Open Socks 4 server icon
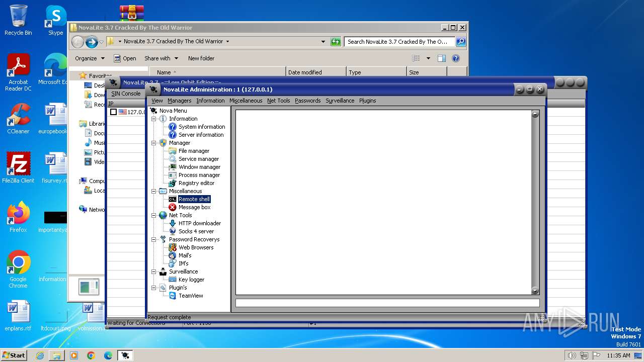644x362 pixels. pyautogui.click(x=173, y=231)
